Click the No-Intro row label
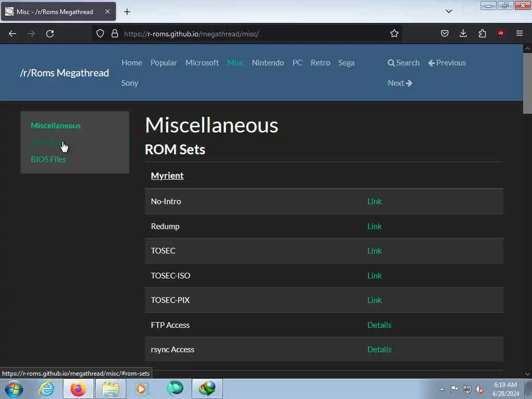The height and width of the screenshot is (399, 532). (166, 202)
